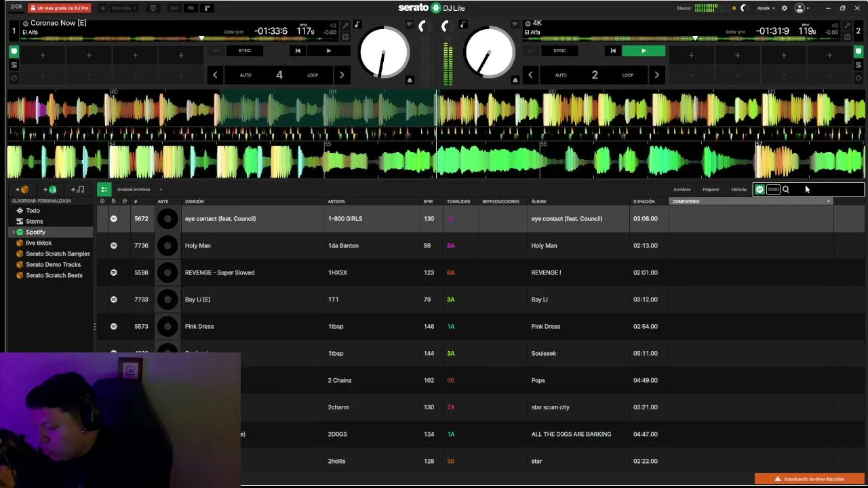Image resolution: width=868 pixels, height=488 pixels.
Task: Play deck 1 track
Action: (x=329, y=51)
